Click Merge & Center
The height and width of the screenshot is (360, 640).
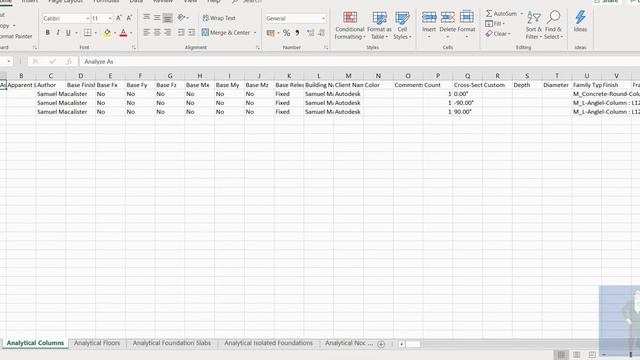tap(226, 32)
